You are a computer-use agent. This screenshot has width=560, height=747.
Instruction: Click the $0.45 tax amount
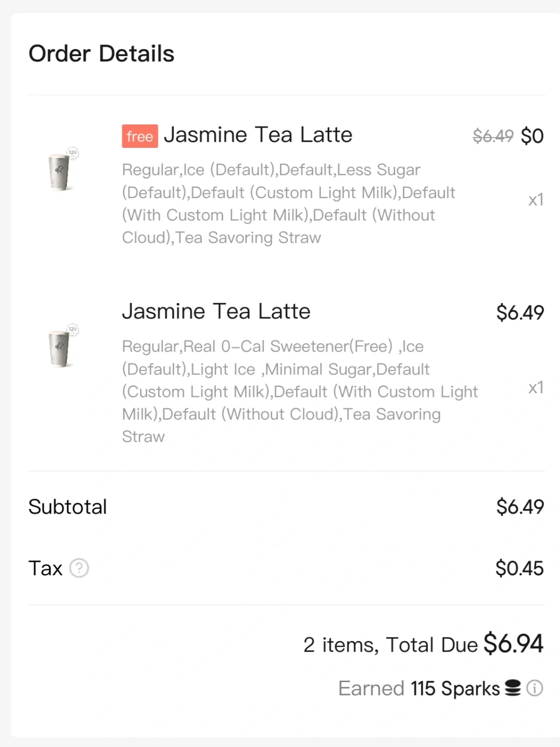point(520,568)
